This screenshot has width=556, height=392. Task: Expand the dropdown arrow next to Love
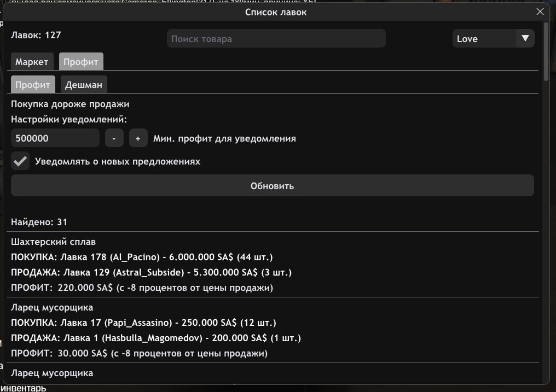(525, 38)
